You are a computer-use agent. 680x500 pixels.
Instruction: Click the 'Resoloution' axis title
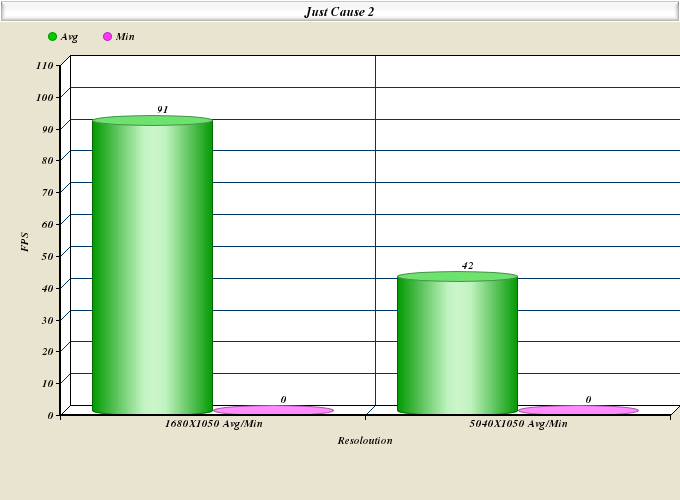click(x=365, y=441)
